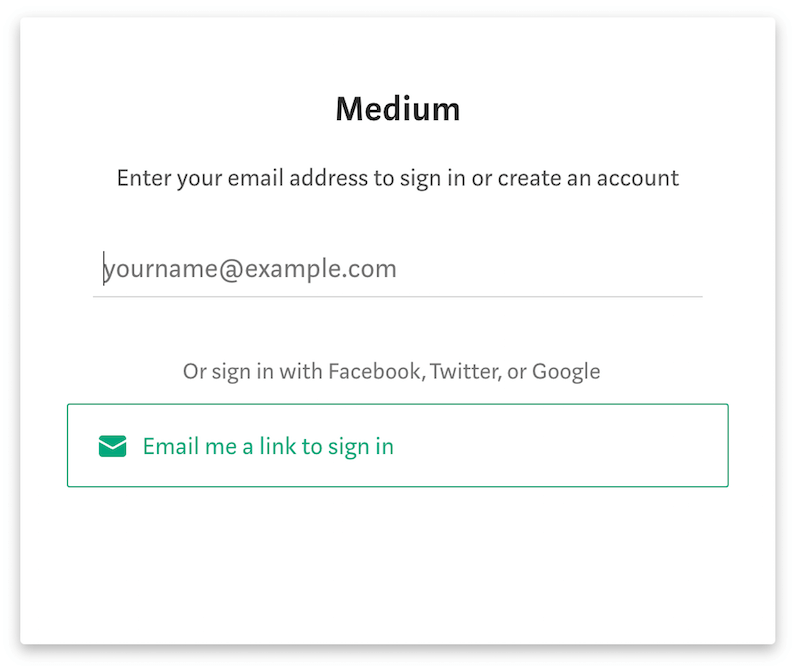Select the word Google in the sign-in link
The width and height of the screenshot is (800, 666).
click(566, 372)
